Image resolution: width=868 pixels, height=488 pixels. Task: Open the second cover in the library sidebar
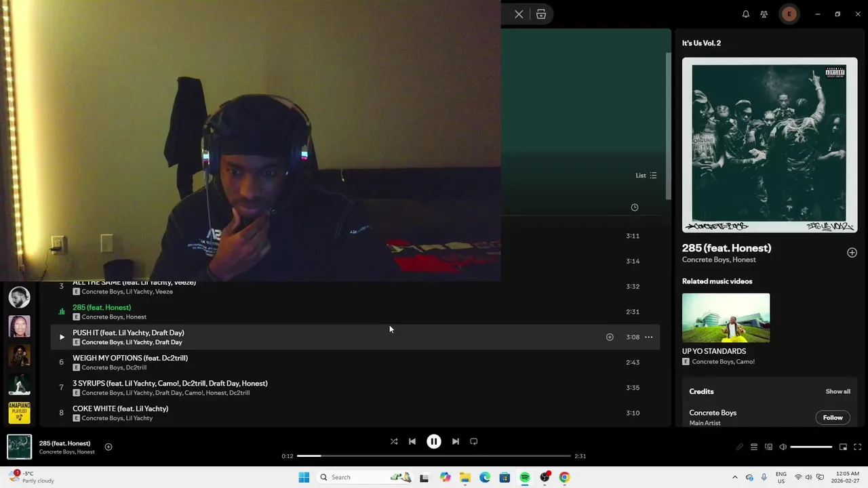(x=19, y=326)
